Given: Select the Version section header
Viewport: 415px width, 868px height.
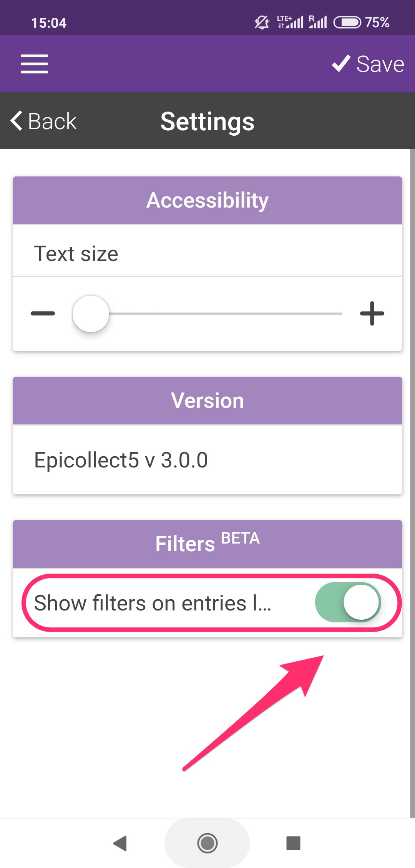Looking at the screenshot, I should click(x=207, y=401).
